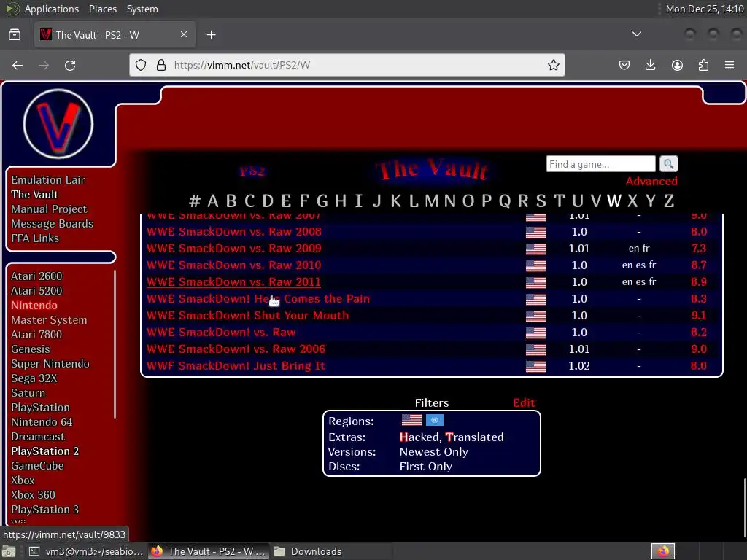Switch to the vm3 terminal taskbar window
The width and height of the screenshot is (747, 560).
[86, 551]
